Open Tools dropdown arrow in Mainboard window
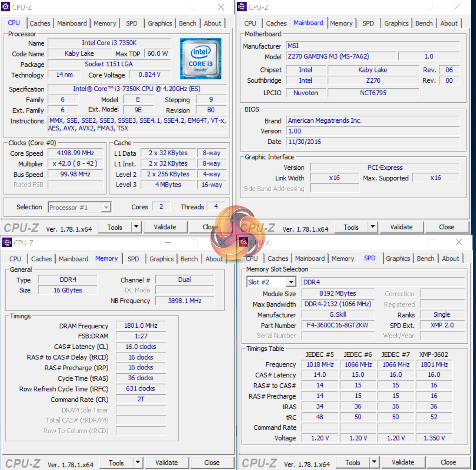The image size is (476, 470). click(x=372, y=227)
